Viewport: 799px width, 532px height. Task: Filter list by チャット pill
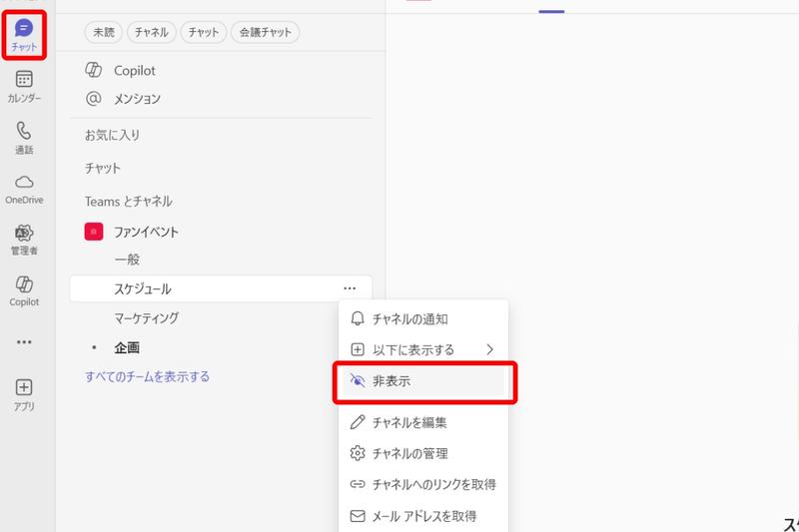pyautogui.click(x=204, y=32)
